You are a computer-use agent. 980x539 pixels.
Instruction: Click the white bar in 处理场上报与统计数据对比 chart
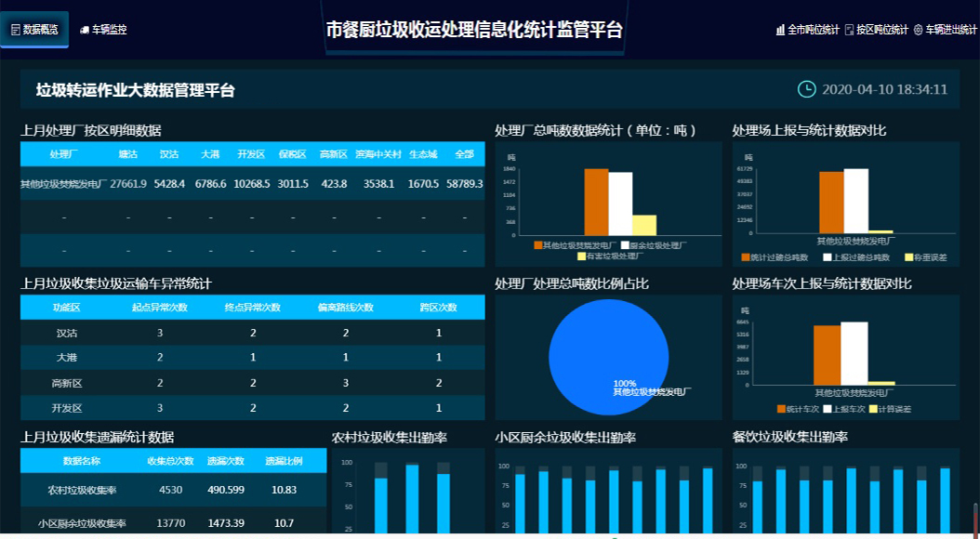[855, 201]
